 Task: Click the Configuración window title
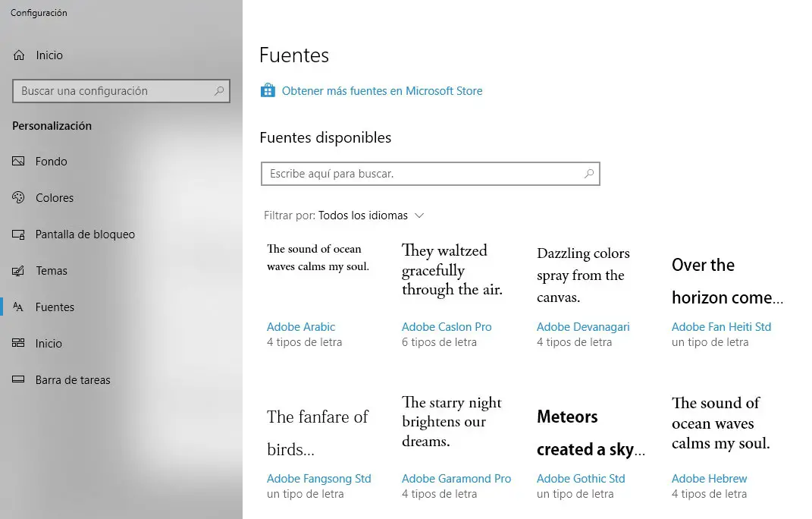pos(39,13)
